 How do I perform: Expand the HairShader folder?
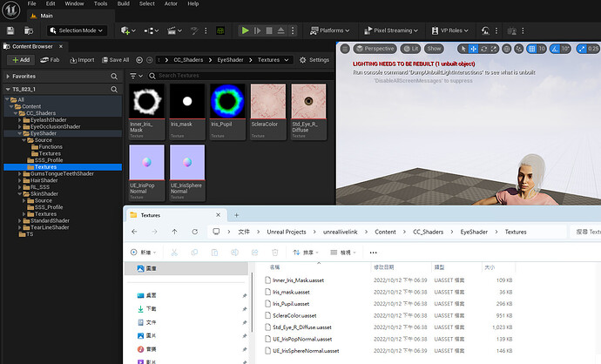tap(19, 180)
